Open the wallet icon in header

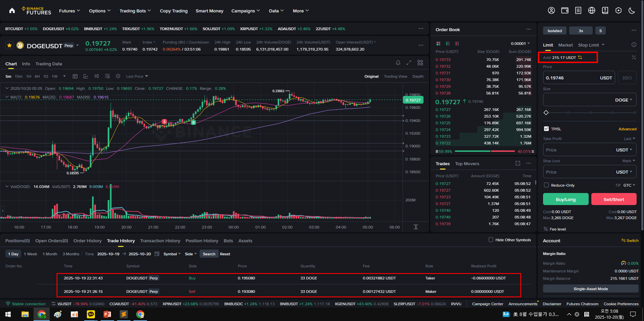(565, 11)
